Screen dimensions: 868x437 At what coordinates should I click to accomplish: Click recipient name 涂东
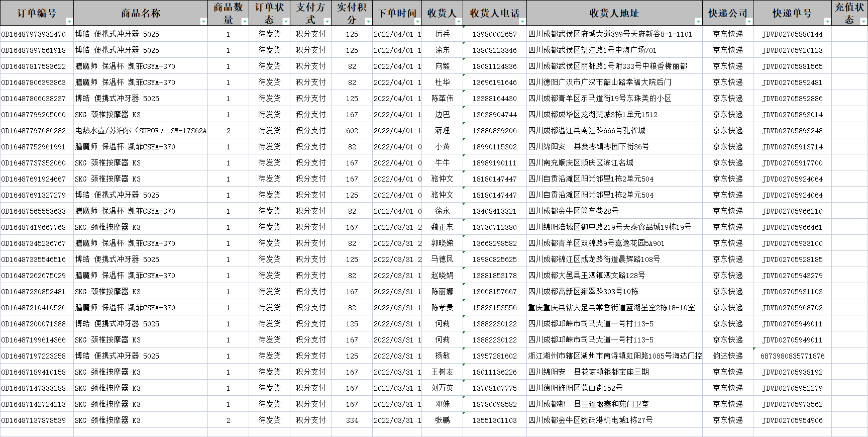click(x=443, y=50)
